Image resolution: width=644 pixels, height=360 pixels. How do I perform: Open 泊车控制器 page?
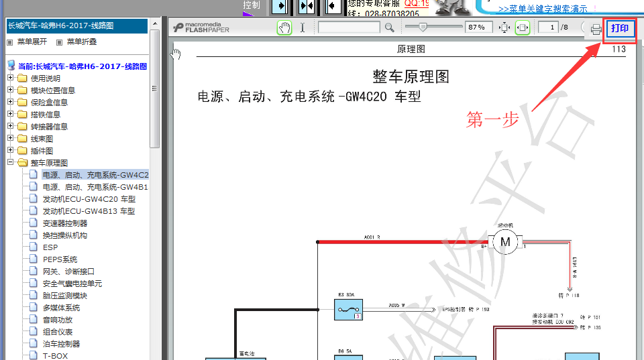61,344
